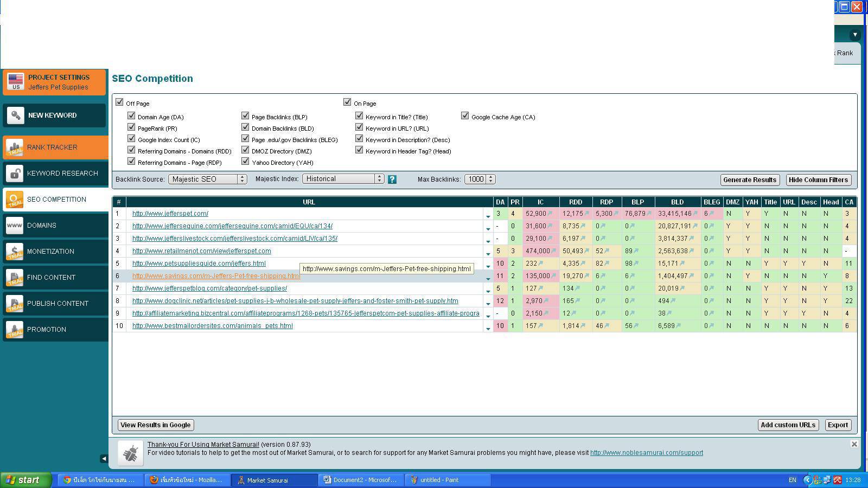The height and width of the screenshot is (488, 868).
Task: Switch to untitled - Paint taskbar item
Action: [x=448, y=480]
